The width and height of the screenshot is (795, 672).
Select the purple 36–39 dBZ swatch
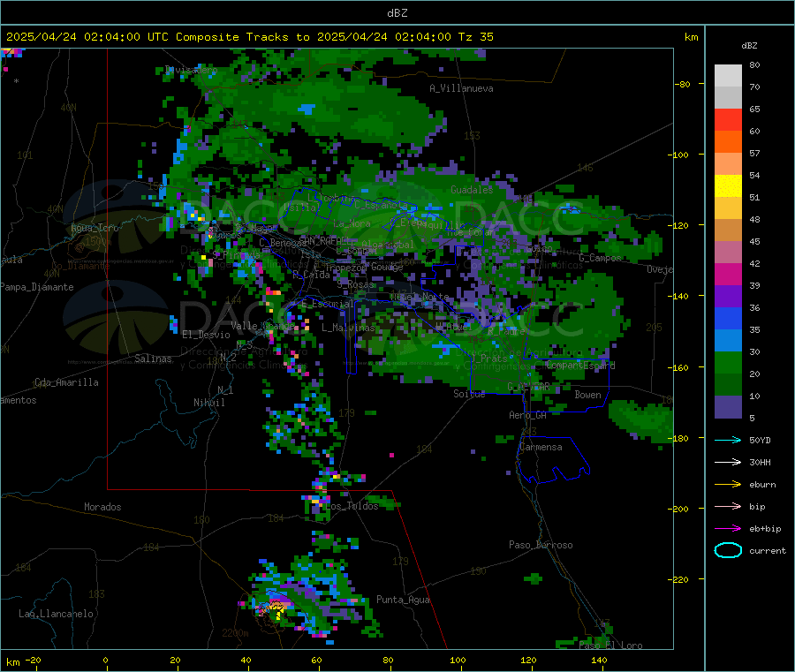728,297
